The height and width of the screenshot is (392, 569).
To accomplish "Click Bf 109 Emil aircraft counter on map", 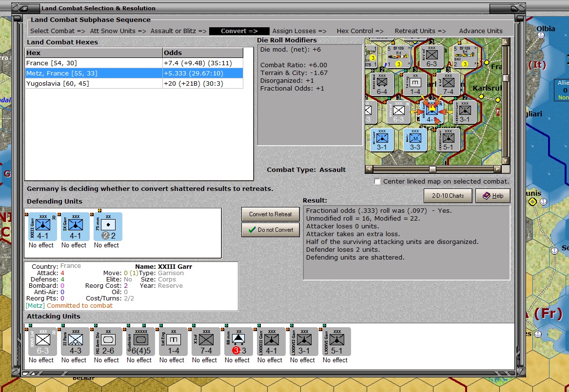I will tap(465, 56).
